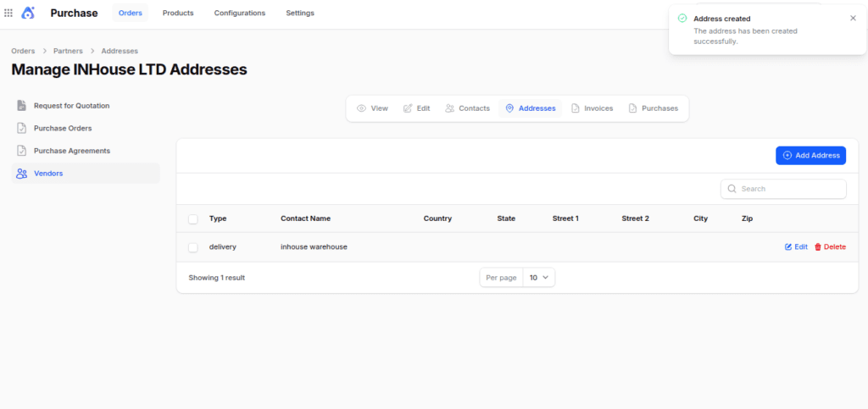This screenshot has width=868, height=409.
Task: Click the Purchase app title
Action: (x=75, y=13)
